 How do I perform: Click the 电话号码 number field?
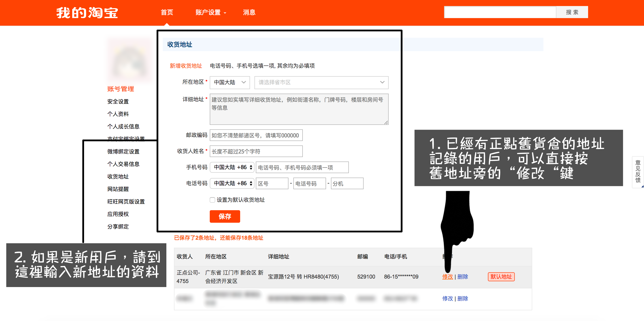[x=309, y=183]
